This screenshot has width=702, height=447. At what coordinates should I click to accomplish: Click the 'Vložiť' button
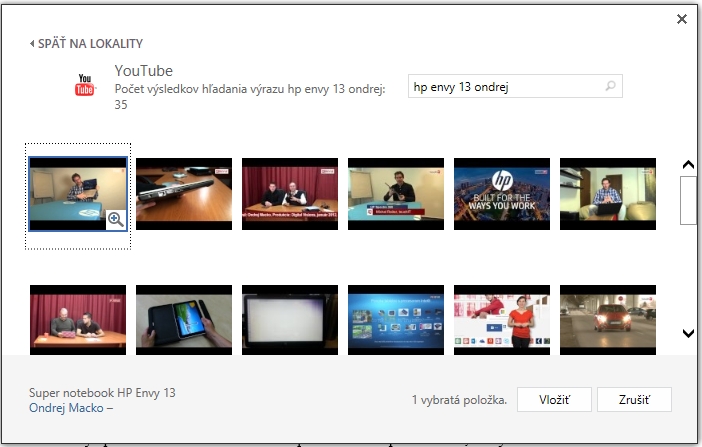click(x=554, y=399)
